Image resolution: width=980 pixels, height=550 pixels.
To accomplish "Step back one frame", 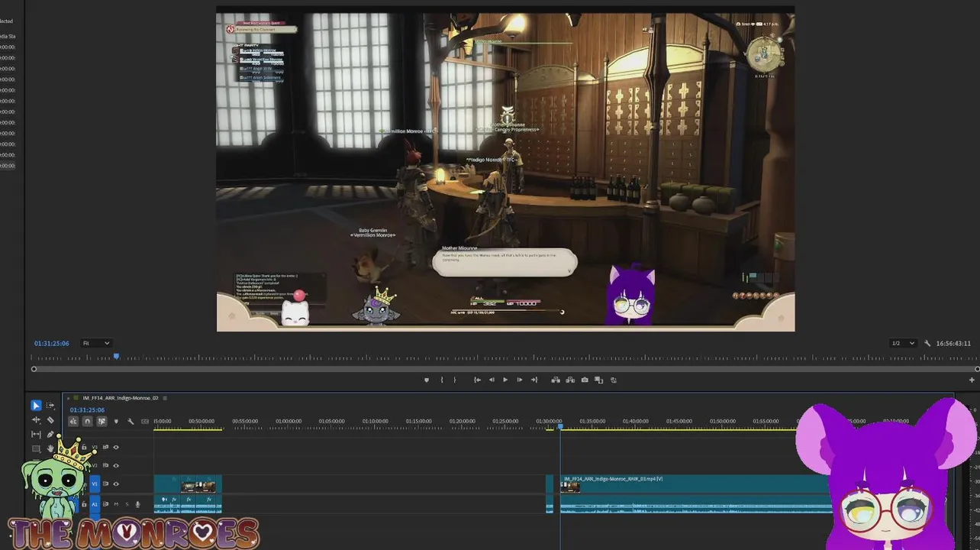I will [x=492, y=380].
